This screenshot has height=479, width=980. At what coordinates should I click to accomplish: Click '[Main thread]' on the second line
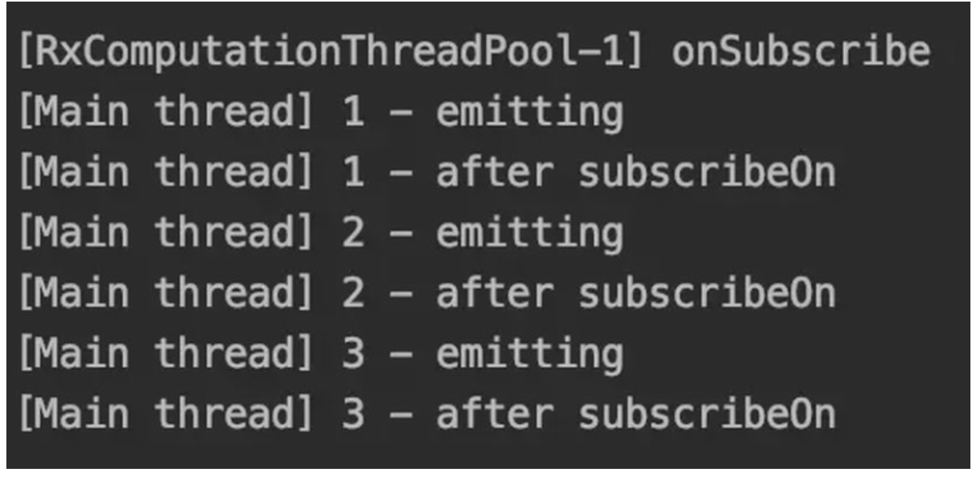166,111
